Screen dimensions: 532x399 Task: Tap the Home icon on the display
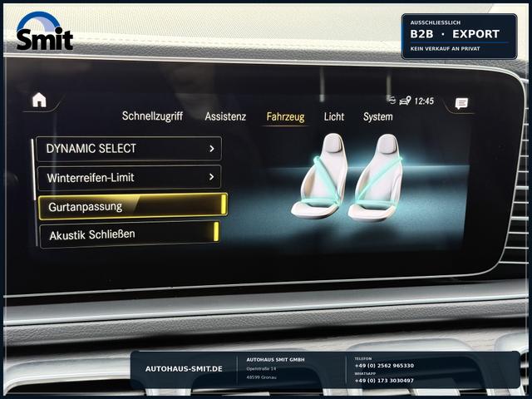click(39, 100)
